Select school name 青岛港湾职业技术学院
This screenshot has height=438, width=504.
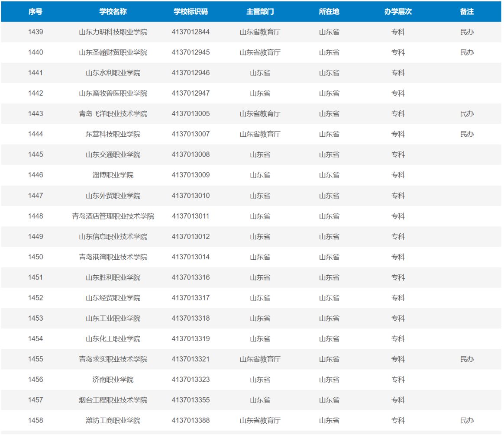113,257
